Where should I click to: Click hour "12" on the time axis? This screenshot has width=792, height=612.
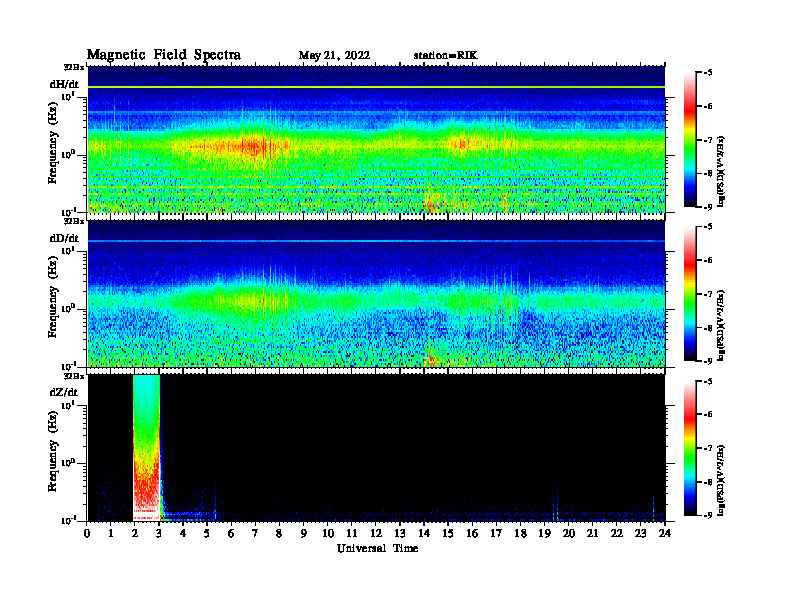376,533
